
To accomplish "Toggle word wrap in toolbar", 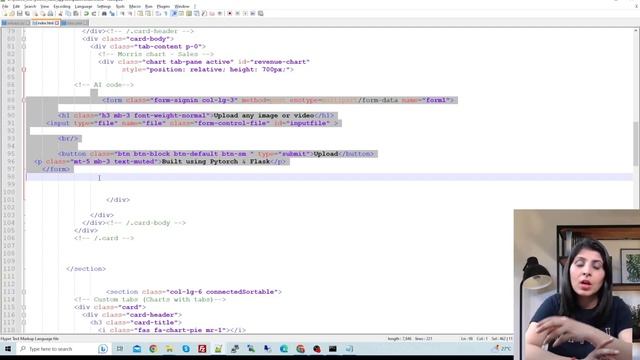I will coord(157,13).
